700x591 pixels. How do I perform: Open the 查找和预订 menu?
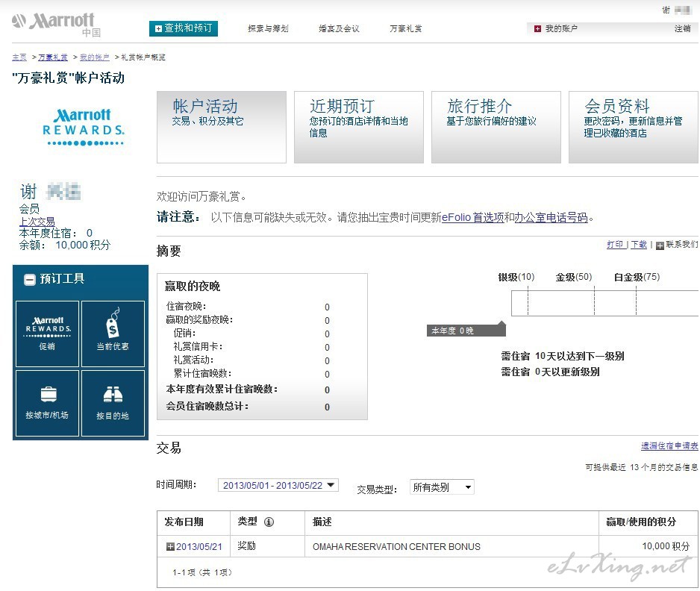coord(184,28)
